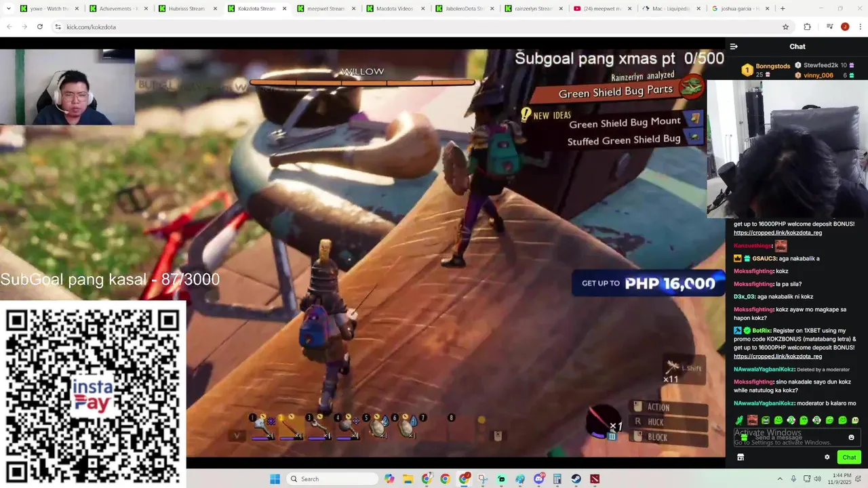Show hidden system tray icons
Viewport: 868px width, 488px height.
780,479
